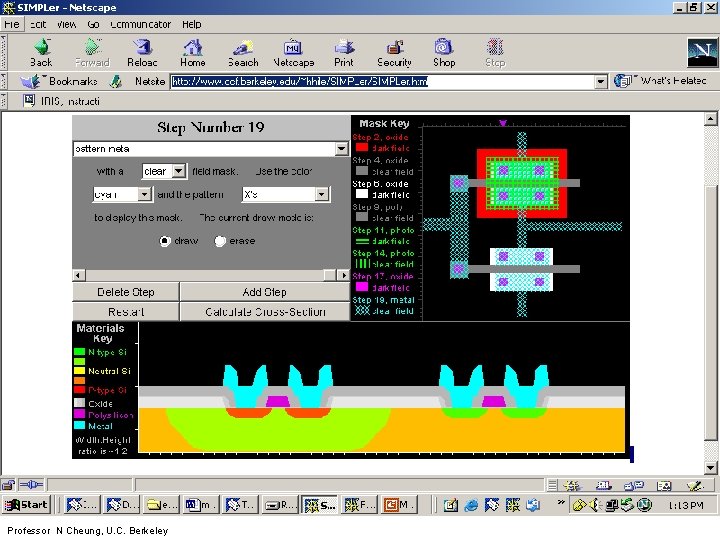Screen dimensions: 720x540
Task: Click the Calculate Cross-Section button
Action: (264, 312)
